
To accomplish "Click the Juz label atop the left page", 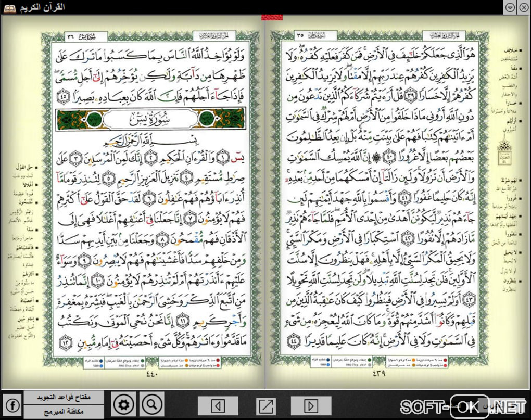I will point(216,35).
